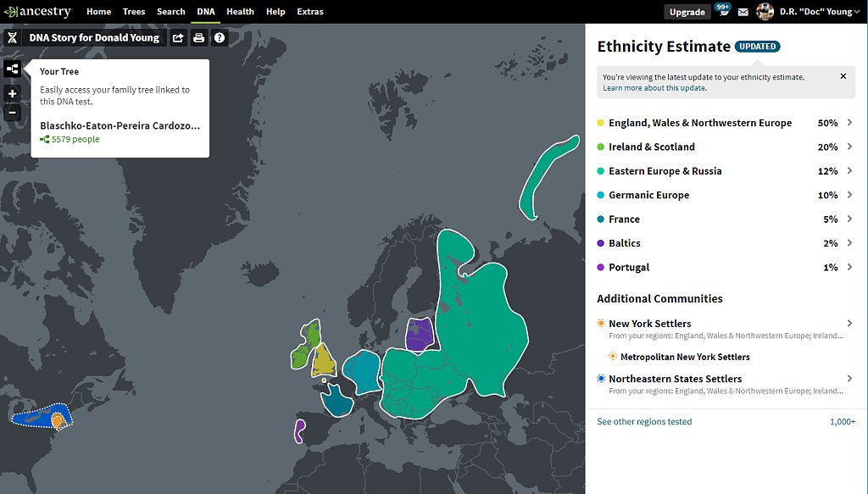The height and width of the screenshot is (494, 868).
Task: Dismiss the ethnicity update notice
Action: (843, 76)
